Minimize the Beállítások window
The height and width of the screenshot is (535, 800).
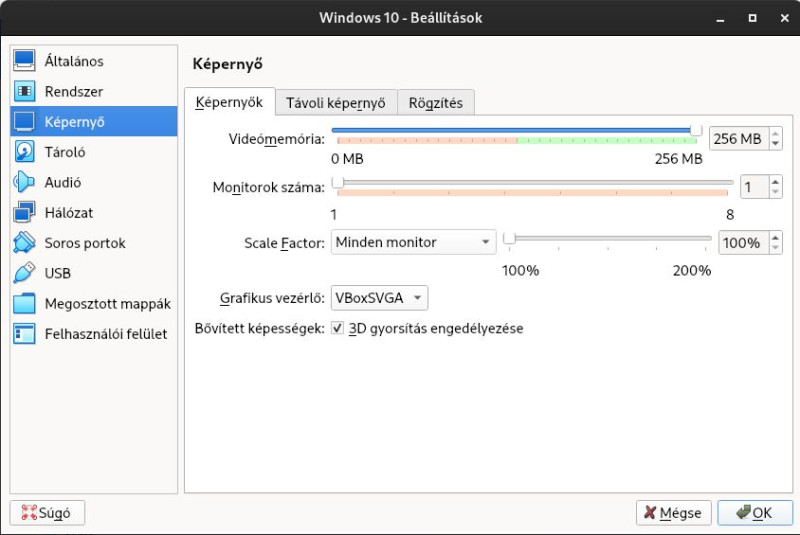click(x=720, y=18)
